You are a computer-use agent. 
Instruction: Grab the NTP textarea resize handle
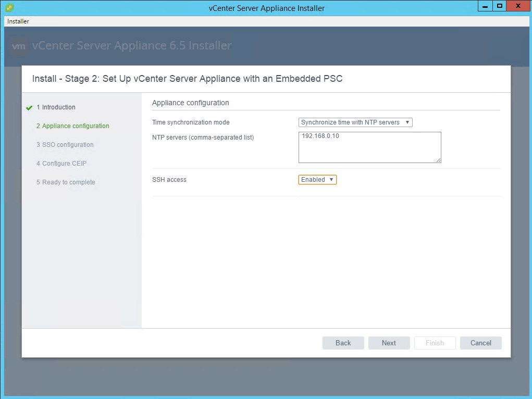[x=439, y=160]
